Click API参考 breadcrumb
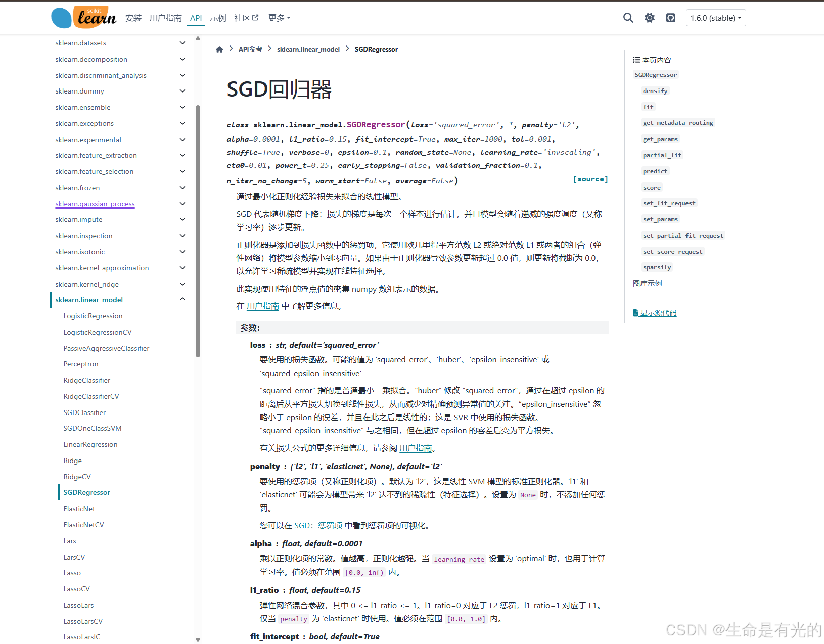The image size is (824, 644). (x=250, y=49)
